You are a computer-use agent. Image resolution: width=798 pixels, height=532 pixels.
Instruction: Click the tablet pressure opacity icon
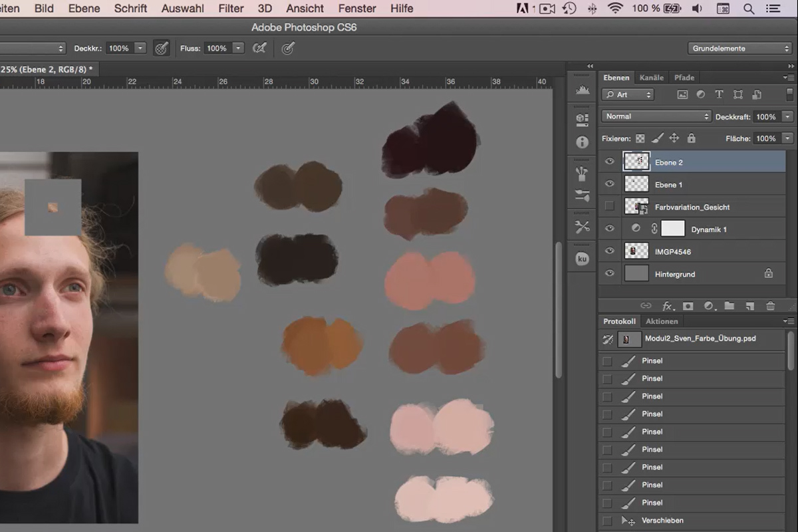(x=161, y=48)
